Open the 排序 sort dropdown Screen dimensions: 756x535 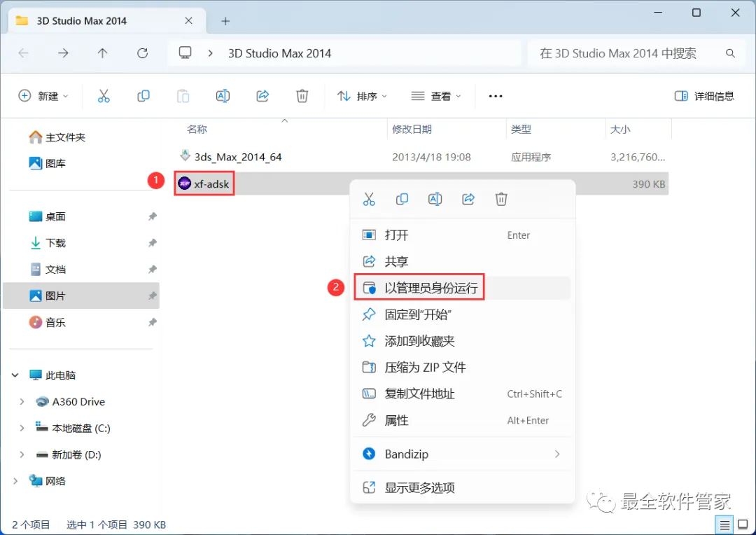[x=362, y=96]
